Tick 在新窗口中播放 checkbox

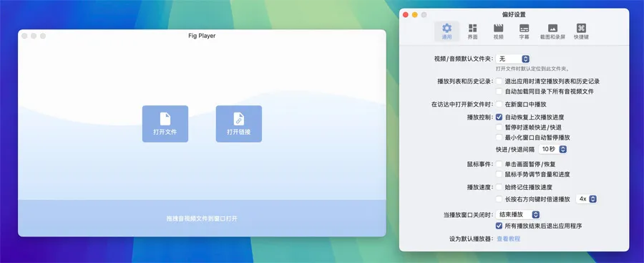click(x=499, y=105)
